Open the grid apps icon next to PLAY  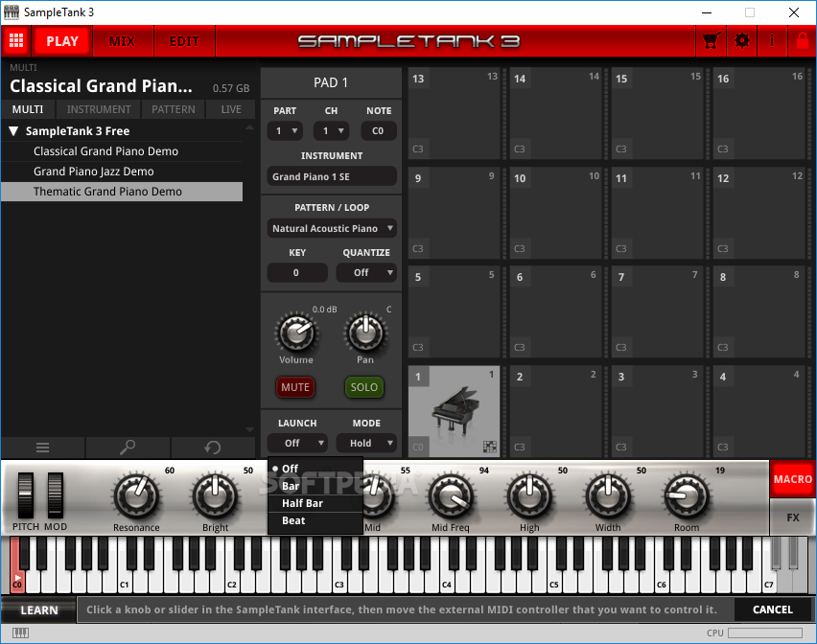pyautogui.click(x=15, y=41)
